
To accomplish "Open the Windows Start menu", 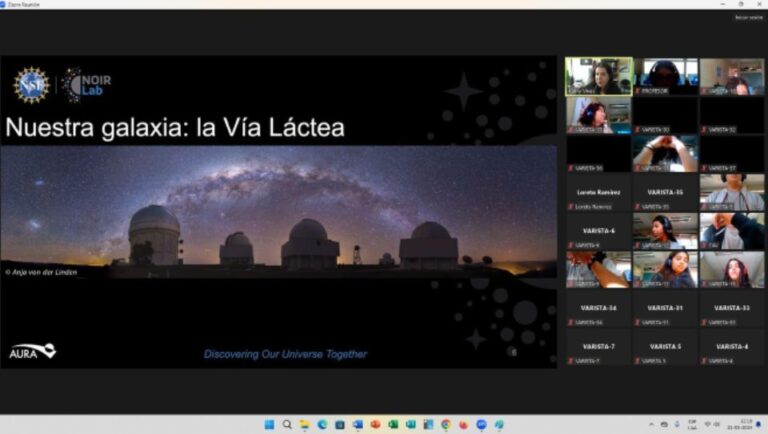I will click(x=269, y=424).
